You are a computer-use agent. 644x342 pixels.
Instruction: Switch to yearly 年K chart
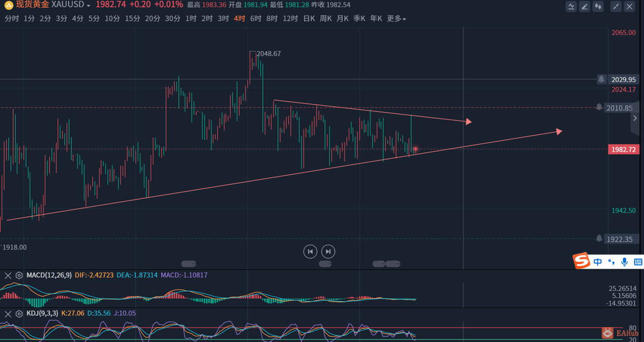pos(376,19)
